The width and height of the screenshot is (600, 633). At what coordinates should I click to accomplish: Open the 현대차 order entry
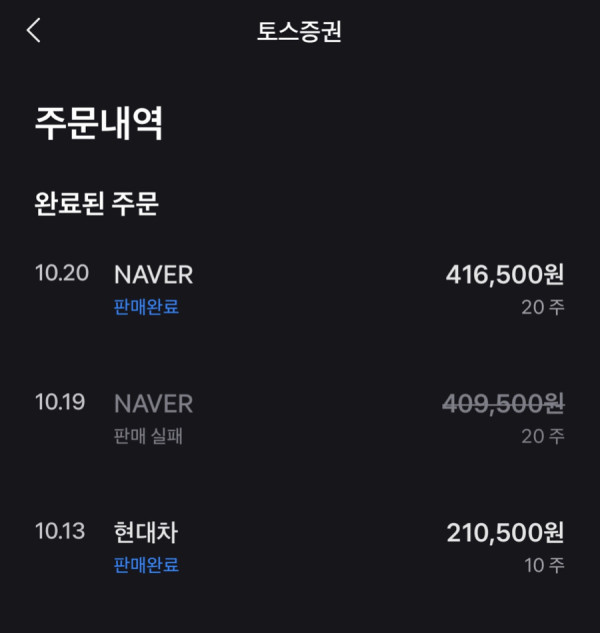pyautogui.click(x=300, y=548)
